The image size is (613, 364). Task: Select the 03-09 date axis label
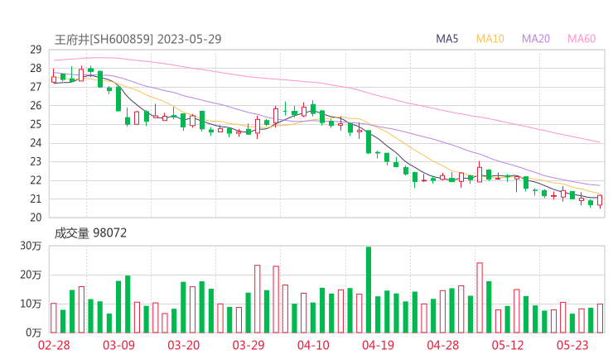point(119,346)
